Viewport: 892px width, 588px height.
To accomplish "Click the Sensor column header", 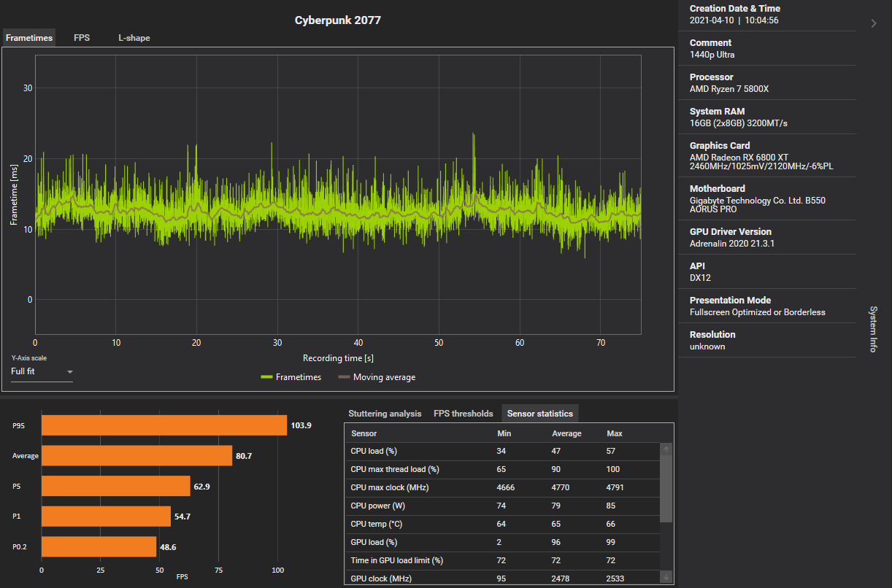I will point(364,433).
